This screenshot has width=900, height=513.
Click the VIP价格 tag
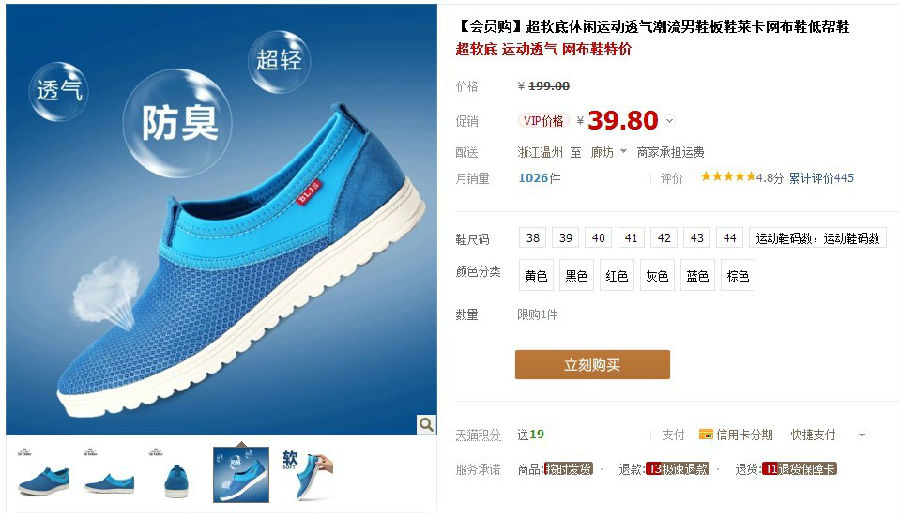click(x=543, y=121)
